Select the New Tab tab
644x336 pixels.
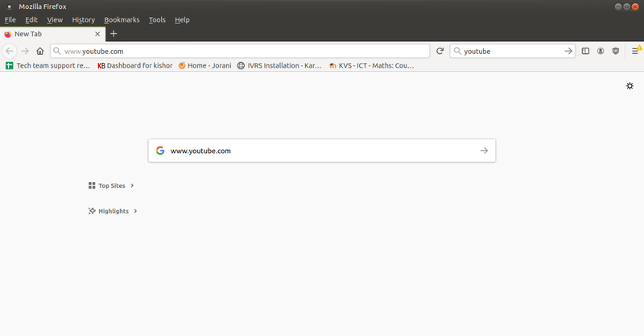click(52, 34)
